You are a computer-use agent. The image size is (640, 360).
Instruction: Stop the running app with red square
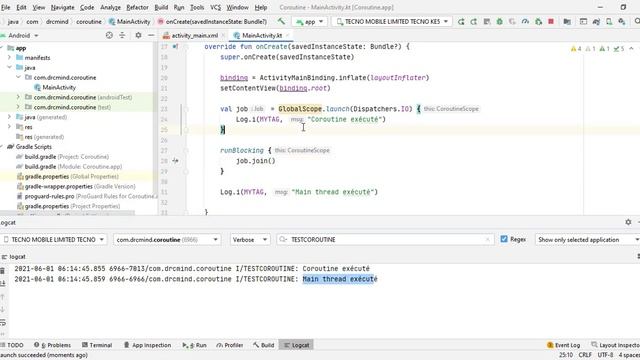pos(551,22)
